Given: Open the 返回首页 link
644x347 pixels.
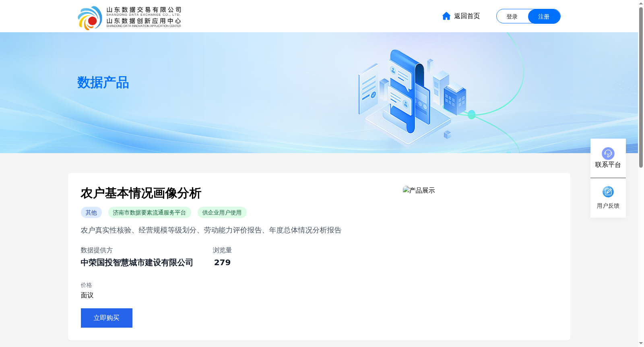Looking at the screenshot, I should tap(467, 16).
